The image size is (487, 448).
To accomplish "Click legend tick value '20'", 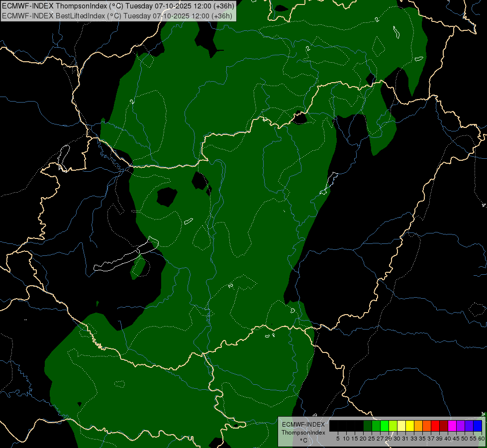I will [363, 439].
